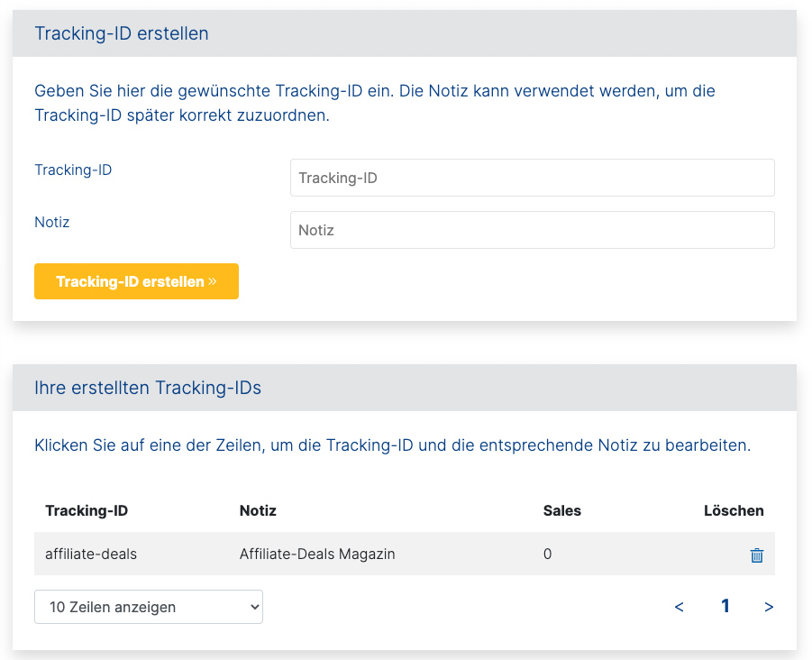This screenshot has width=812, height=660.
Task: Edit the affiliate-deals row by its ID cell
Action: pyautogui.click(x=91, y=554)
